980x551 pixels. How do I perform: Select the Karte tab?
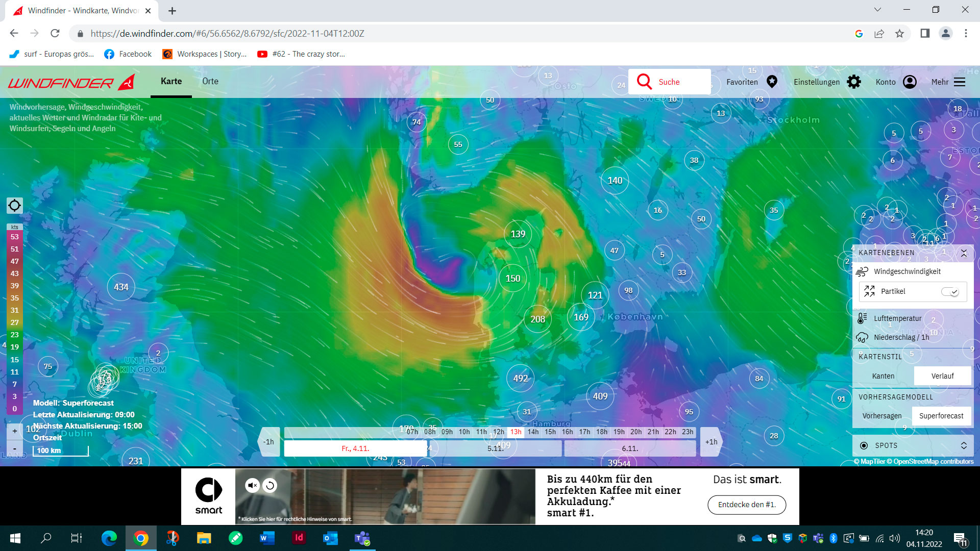(x=171, y=81)
